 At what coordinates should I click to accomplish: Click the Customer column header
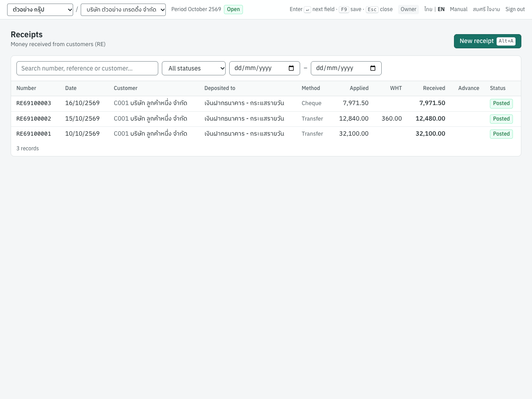pyautogui.click(x=125, y=88)
